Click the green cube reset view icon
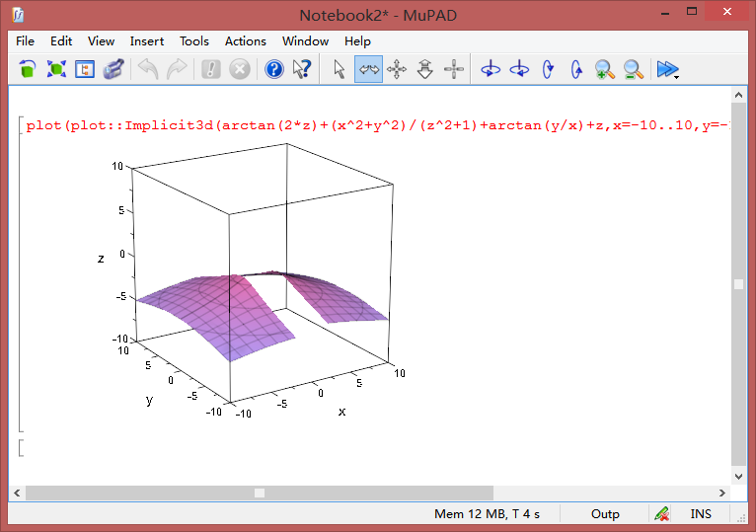This screenshot has height=532, width=756. 28,69
